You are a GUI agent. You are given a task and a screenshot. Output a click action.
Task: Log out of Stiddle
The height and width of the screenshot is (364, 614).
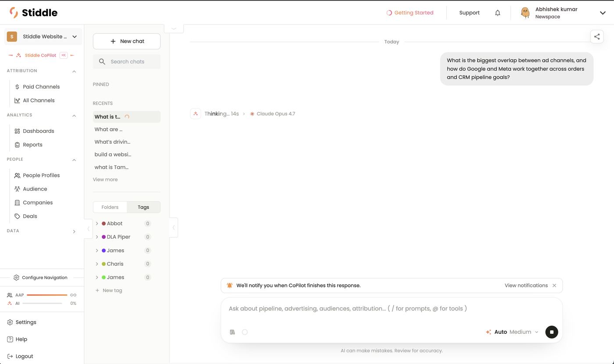pos(24,356)
